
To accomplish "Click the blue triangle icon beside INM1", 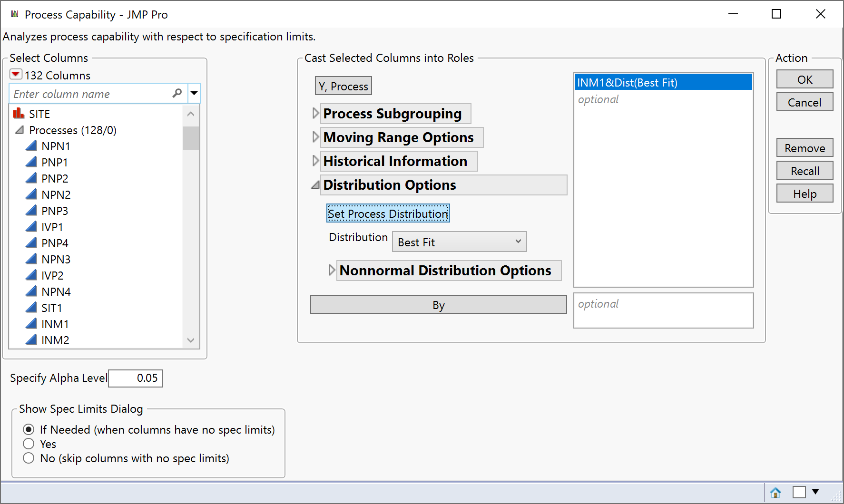I will [31, 323].
